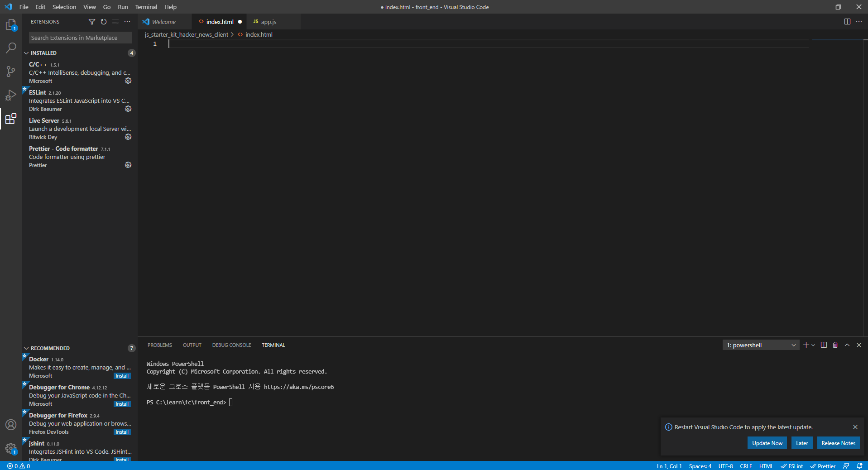
Task: Refresh the extensions list
Action: click(104, 22)
